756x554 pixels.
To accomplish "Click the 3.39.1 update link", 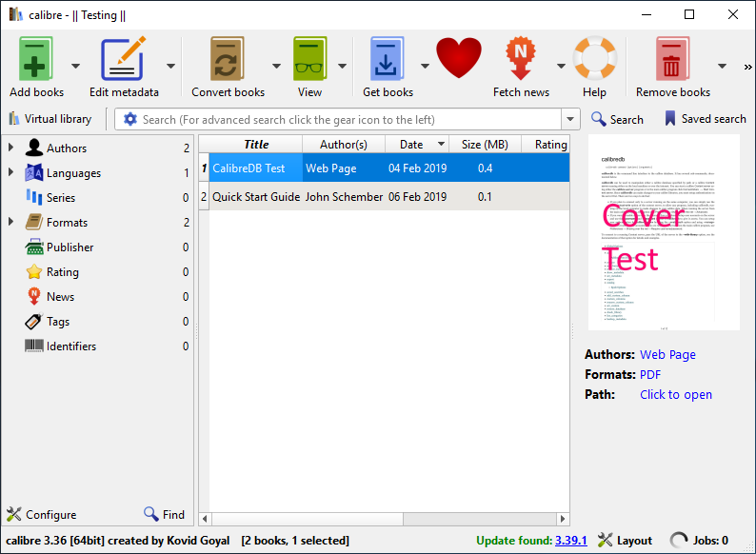I will [571, 541].
